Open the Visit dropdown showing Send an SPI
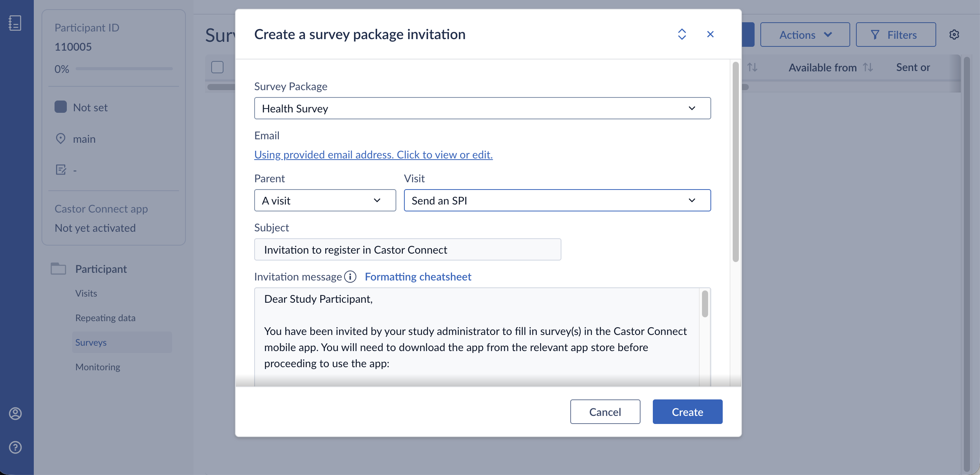 point(557,200)
